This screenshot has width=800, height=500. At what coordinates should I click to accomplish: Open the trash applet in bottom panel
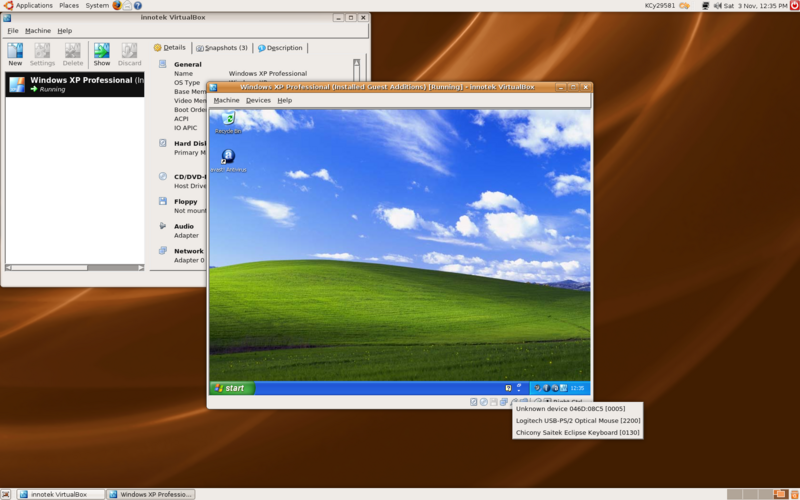[794, 494]
